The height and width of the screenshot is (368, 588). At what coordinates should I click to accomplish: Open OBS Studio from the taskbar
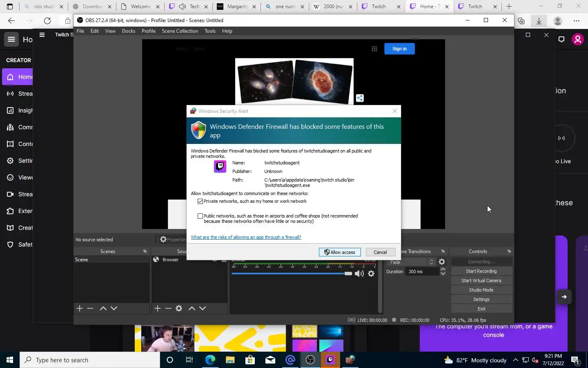(310, 360)
